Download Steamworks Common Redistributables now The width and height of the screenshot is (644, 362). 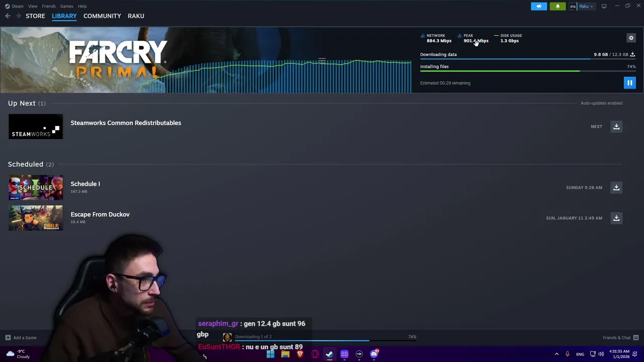[x=616, y=127]
